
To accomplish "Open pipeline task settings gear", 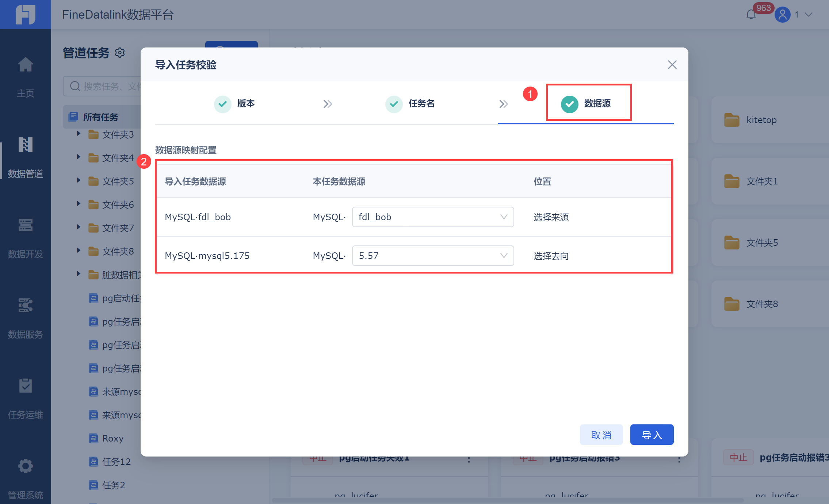I will 120,53.
